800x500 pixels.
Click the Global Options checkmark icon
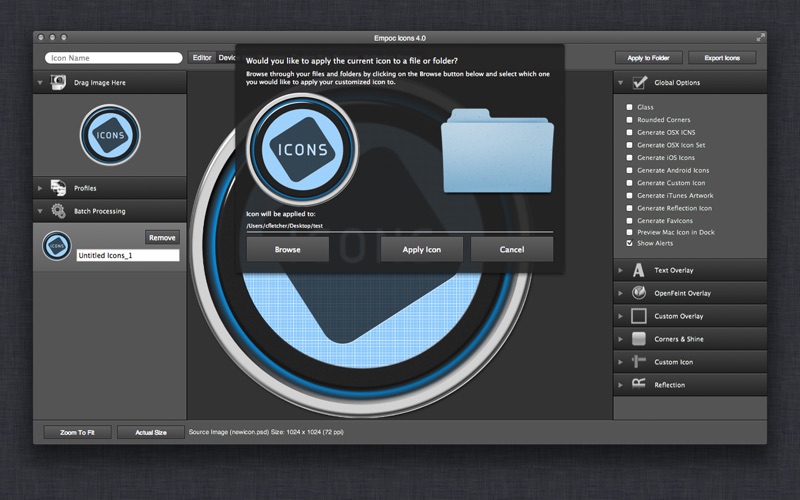[x=640, y=83]
